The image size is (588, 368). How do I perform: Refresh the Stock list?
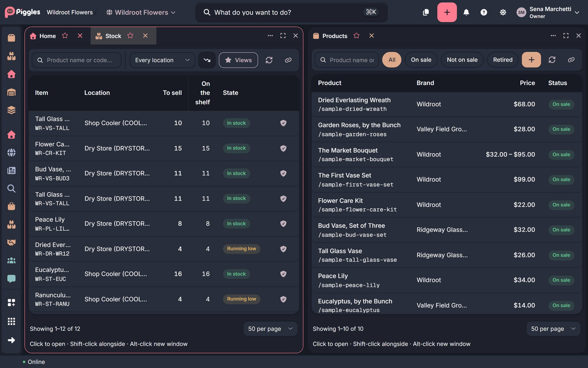point(269,60)
